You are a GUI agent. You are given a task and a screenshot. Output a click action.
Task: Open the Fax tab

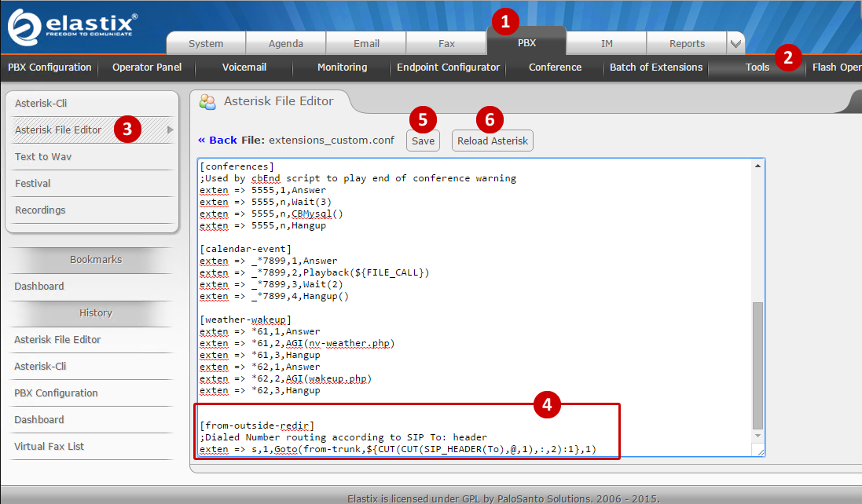[446, 43]
